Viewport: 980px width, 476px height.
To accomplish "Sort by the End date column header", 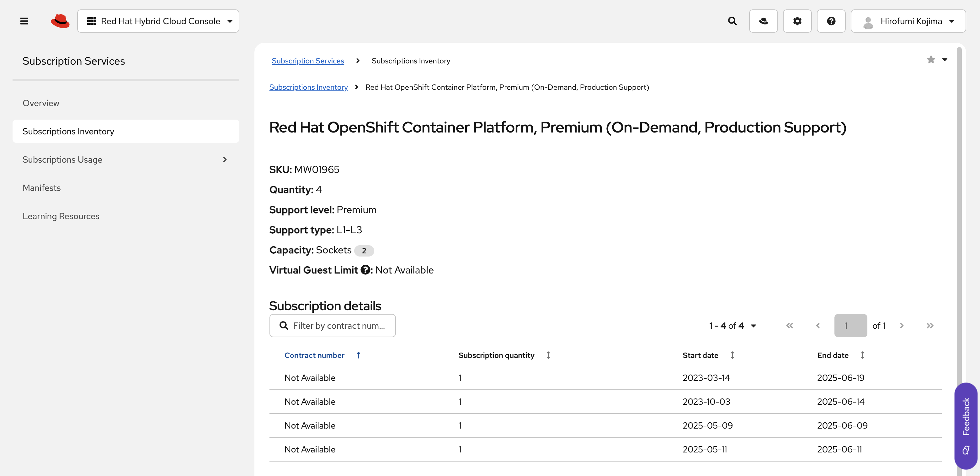I will point(832,355).
